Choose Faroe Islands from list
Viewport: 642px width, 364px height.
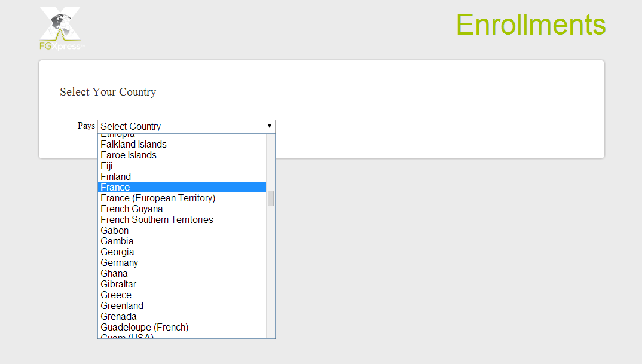[x=182, y=155]
